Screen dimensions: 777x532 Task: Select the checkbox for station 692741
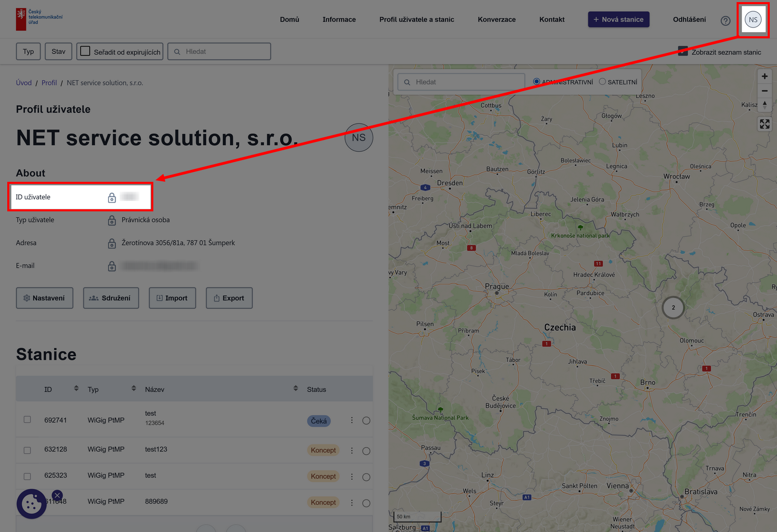pos(27,420)
